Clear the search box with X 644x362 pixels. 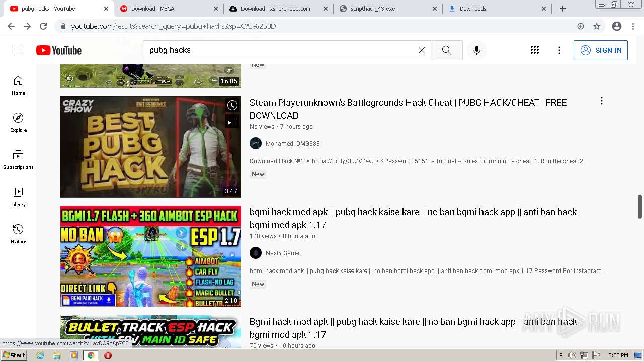[422, 50]
